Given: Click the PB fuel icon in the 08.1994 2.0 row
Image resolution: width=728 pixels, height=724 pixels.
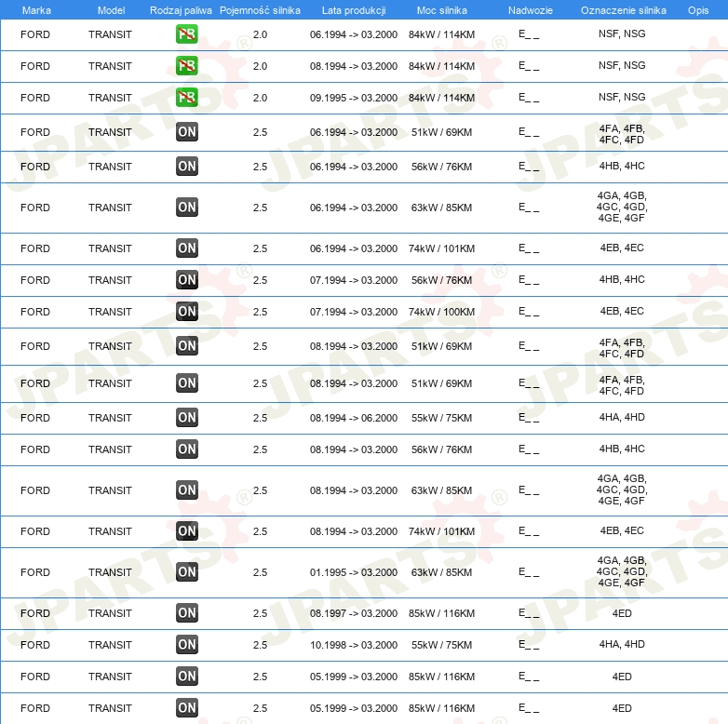Looking at the screenshot, I should coord(186,66).
